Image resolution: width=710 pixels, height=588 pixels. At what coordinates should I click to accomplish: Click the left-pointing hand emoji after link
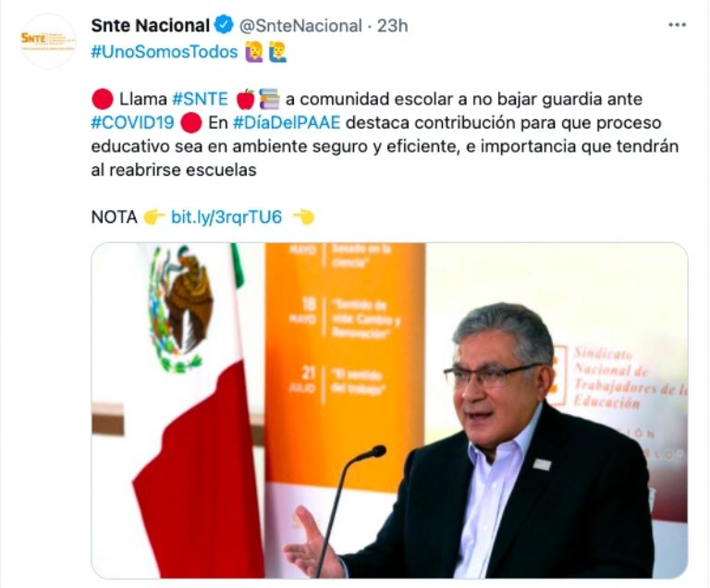[x=303, y=217]
